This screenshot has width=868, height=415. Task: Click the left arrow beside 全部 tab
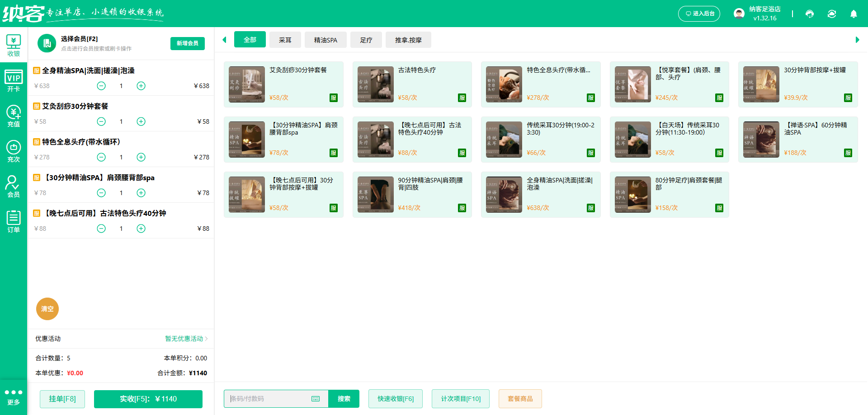tap(224, 40)
